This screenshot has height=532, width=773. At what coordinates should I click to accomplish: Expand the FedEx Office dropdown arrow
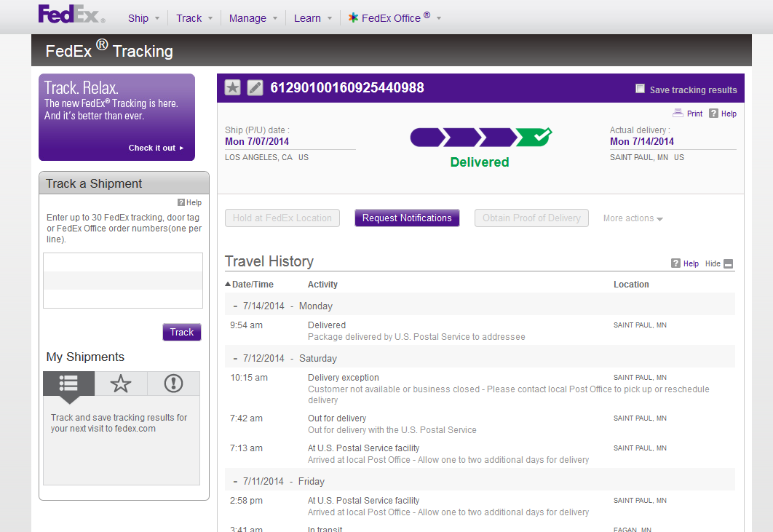[x=439, y=18]
